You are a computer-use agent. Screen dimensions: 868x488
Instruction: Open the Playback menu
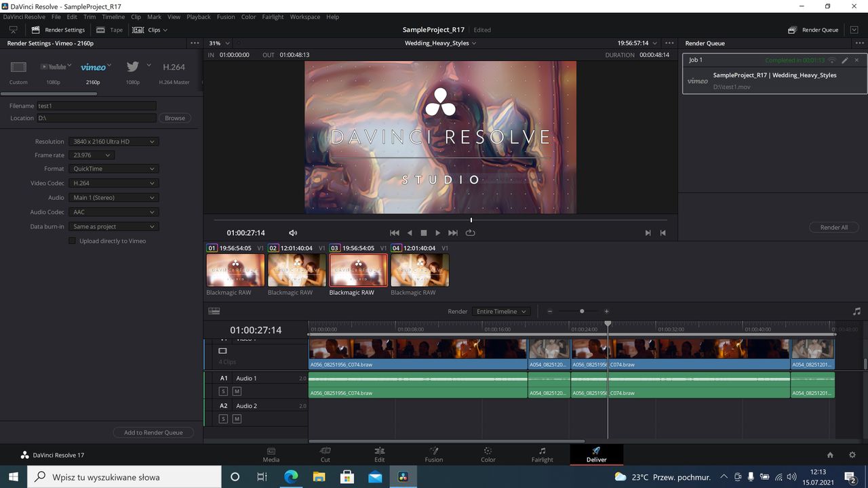tap(199, 16)
